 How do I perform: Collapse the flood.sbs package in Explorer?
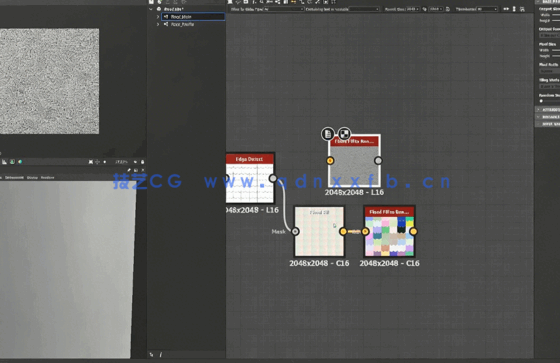click(x=151, y=9)
